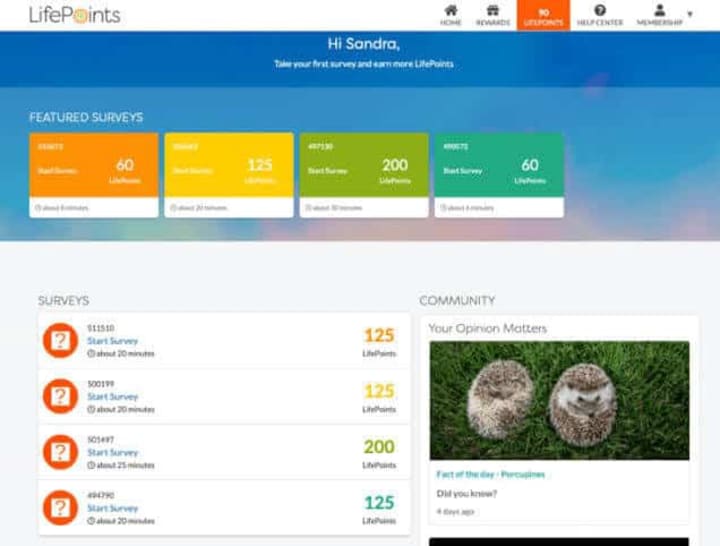The image size is (720, 546).
Task: Click Start Survey link for survey 494790
Action: (112, 508)
